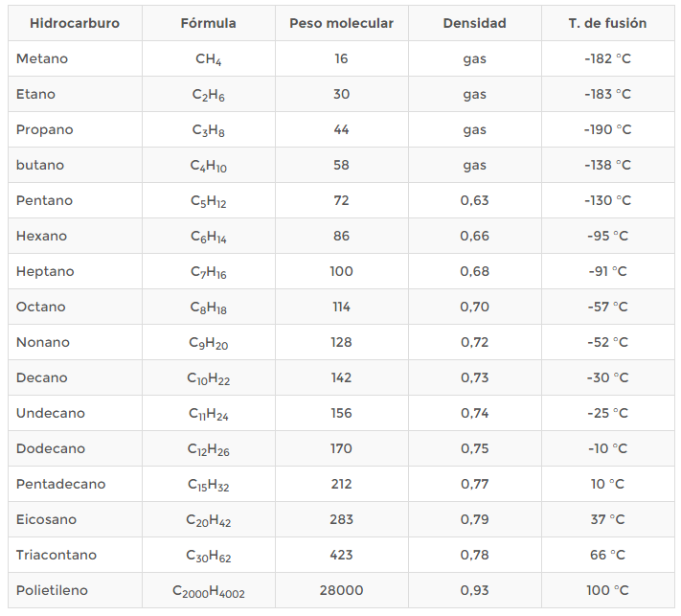The width and height of the screenshot is (681, 616).
Task: Select the Metano row name cell
Action: point(42,58)
